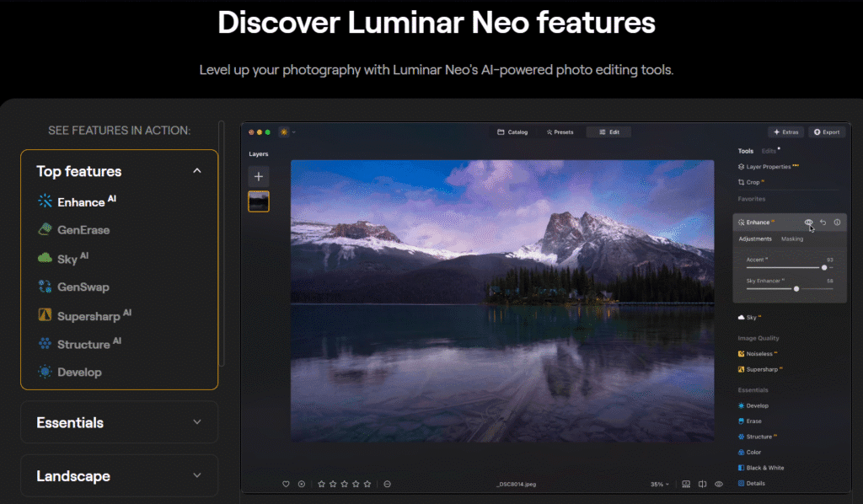Mark photo as rejected

[x=302, y=484]
